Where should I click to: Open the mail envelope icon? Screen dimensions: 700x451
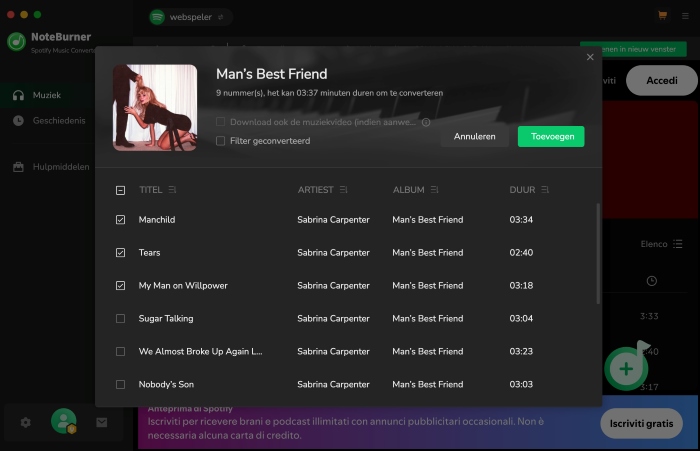[102, 422]
